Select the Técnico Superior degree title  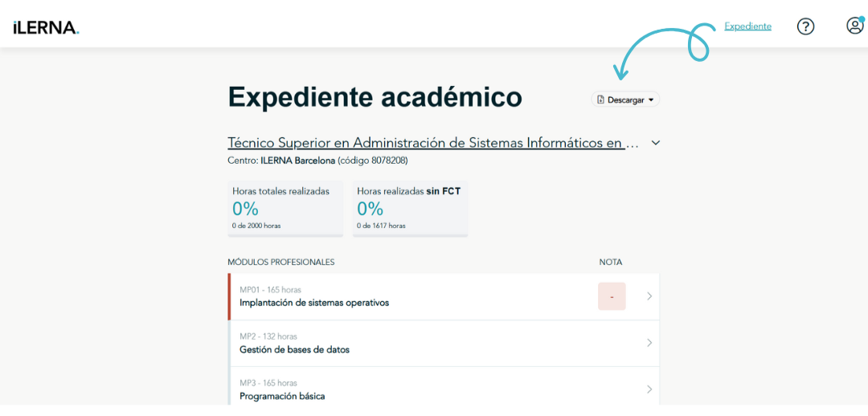click(x=433, y=143)
